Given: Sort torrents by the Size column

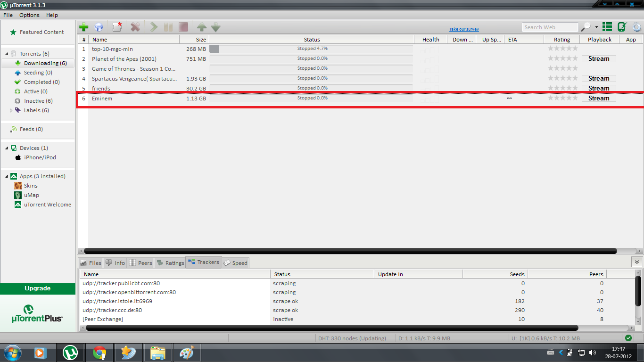Looking at the screenshot, I should pyautogui.click(x=195, y=40).
